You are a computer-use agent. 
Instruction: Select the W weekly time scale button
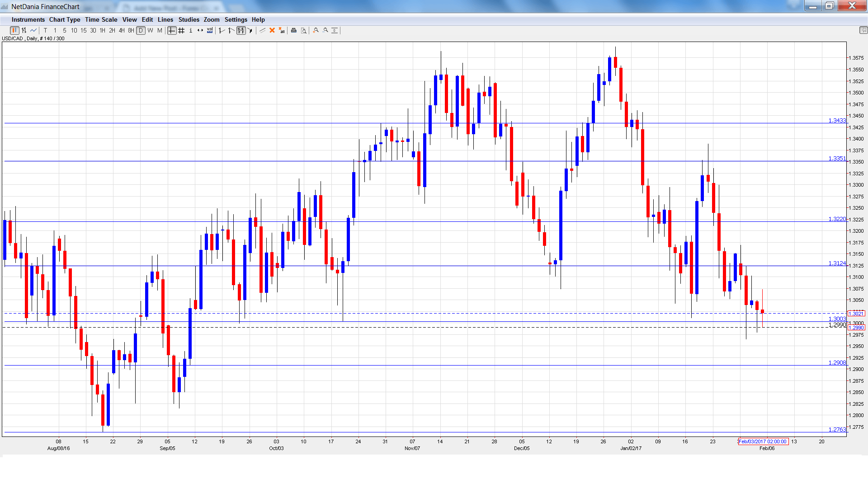150,30
